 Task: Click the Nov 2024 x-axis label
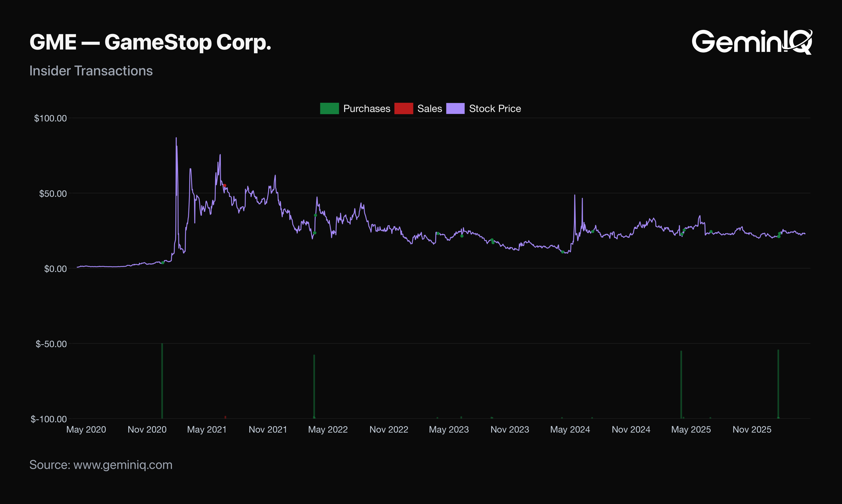coord(631,430)
